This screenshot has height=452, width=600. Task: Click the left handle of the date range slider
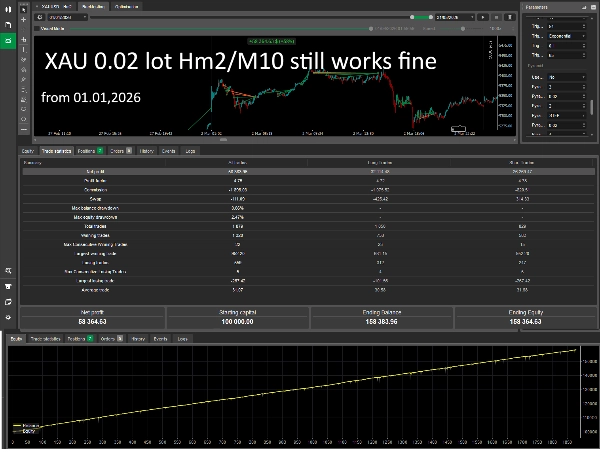412,17
